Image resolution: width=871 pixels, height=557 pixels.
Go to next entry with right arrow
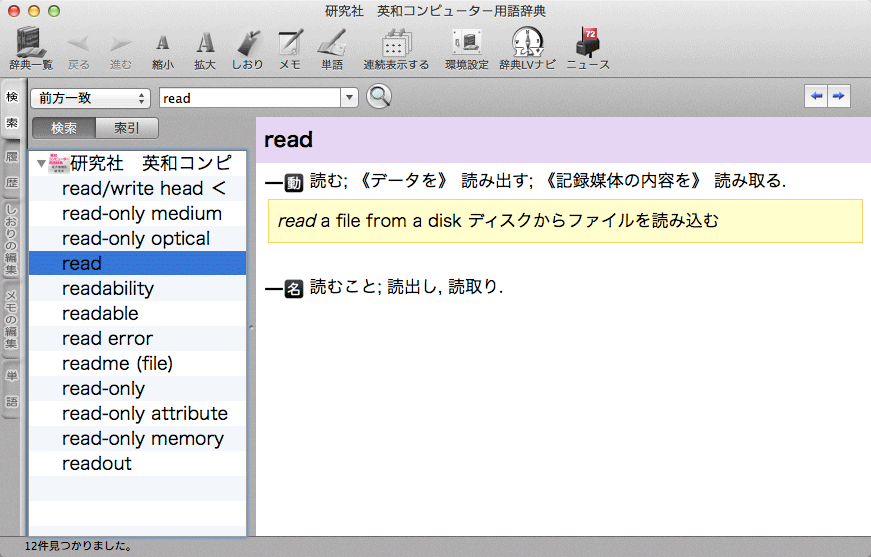tap(839, 96)
